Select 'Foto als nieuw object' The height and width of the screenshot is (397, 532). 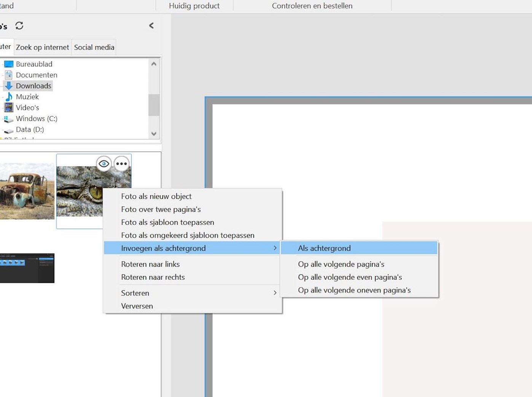click(x=156, y=197)
